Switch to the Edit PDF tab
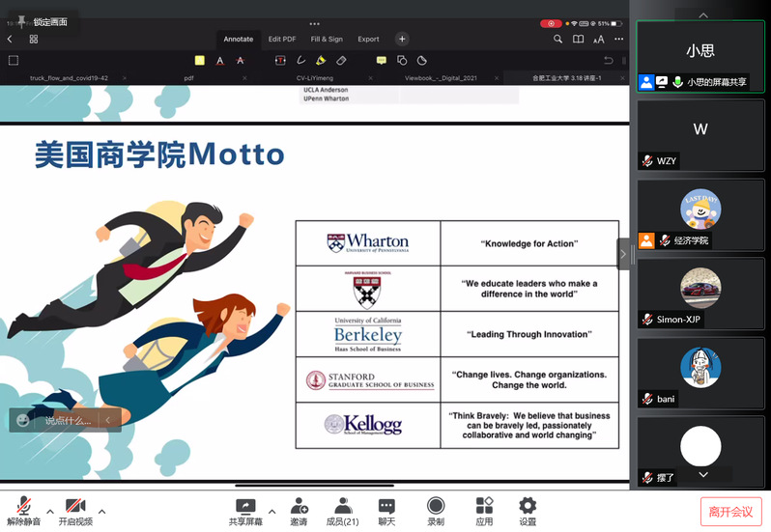The image size is (771, 532). click(282, 39)
